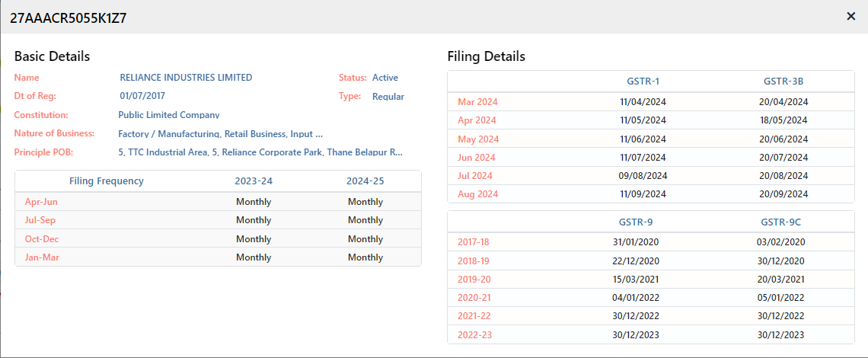This screenshot has width=868, height=358.
Task: Select the Aug 2024 period label
Action: point(477,194)
